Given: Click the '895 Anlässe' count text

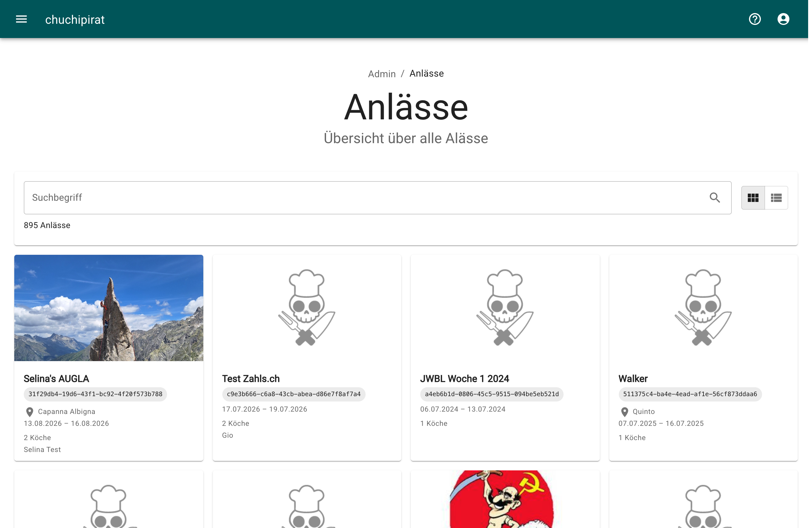Looking at the screenshot, I should pyautogui.click(x=47, y=225).
